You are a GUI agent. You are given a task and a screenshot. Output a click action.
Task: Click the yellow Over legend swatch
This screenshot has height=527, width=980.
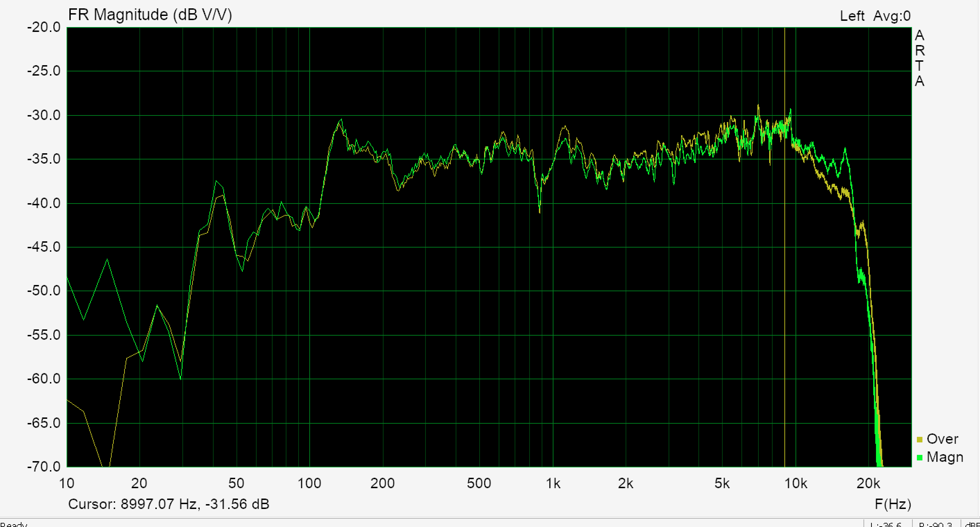click(x=920, y=440)
